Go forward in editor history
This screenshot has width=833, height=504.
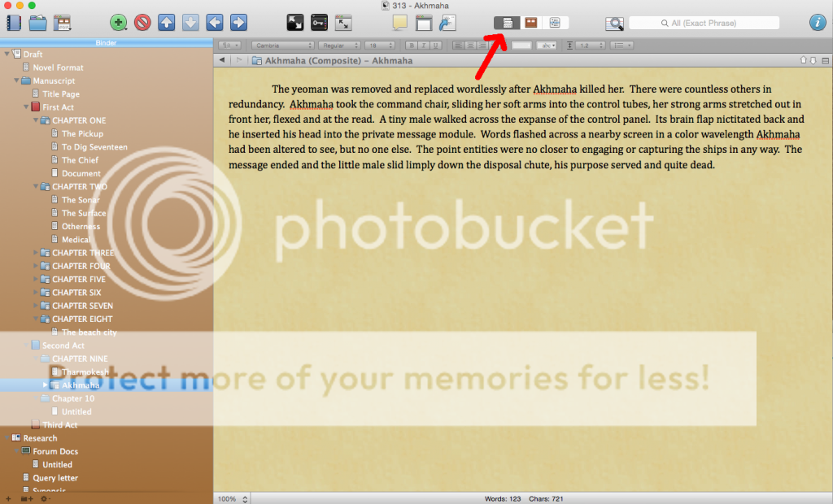pos(238,60)
